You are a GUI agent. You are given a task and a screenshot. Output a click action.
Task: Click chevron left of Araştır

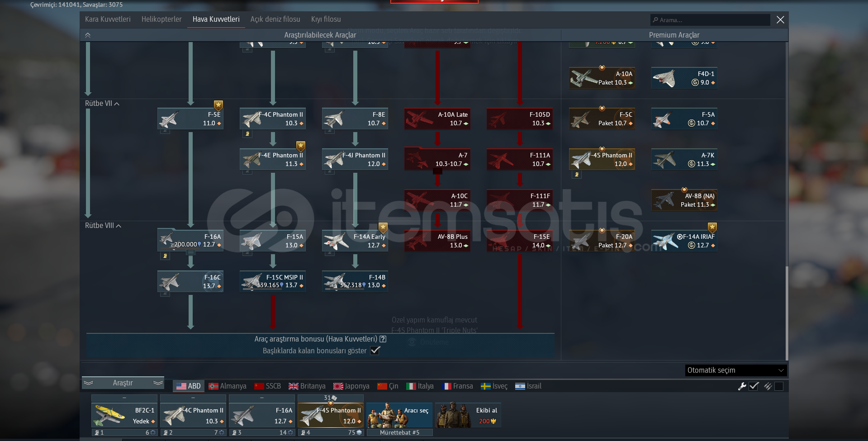click(x=89, y=383)
